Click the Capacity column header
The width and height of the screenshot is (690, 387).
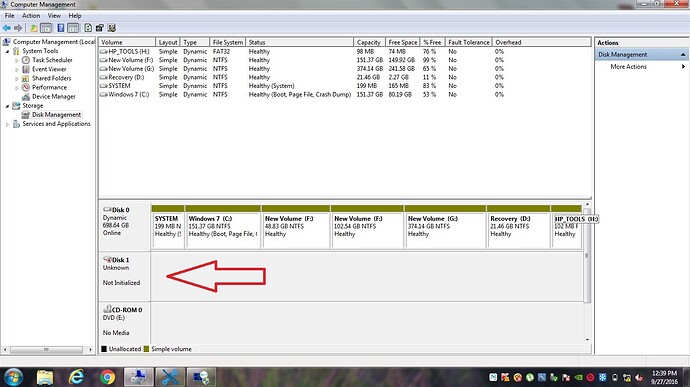(369, 42)
